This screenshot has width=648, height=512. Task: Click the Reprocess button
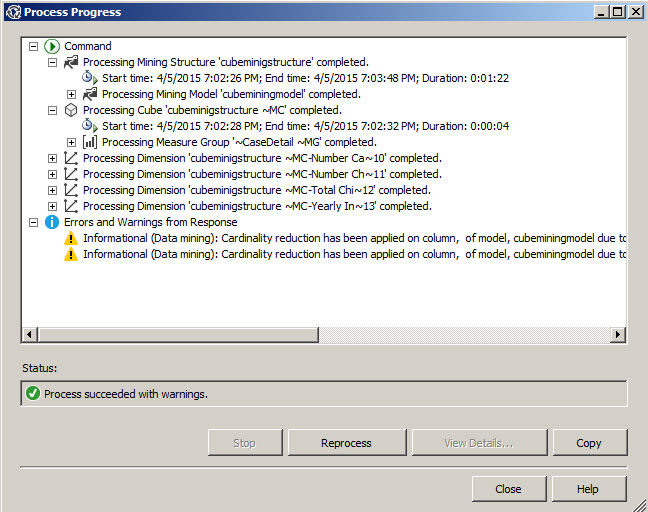point(347,443)
